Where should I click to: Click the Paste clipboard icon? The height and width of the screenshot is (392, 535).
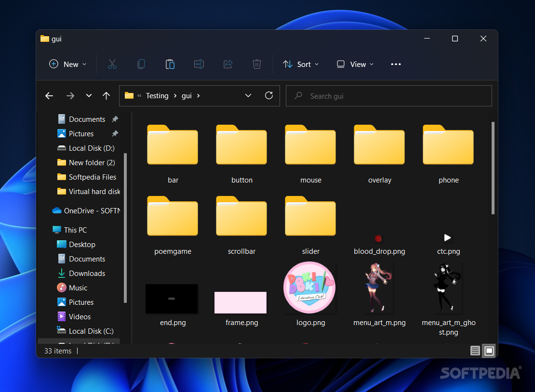click(170, 64)
